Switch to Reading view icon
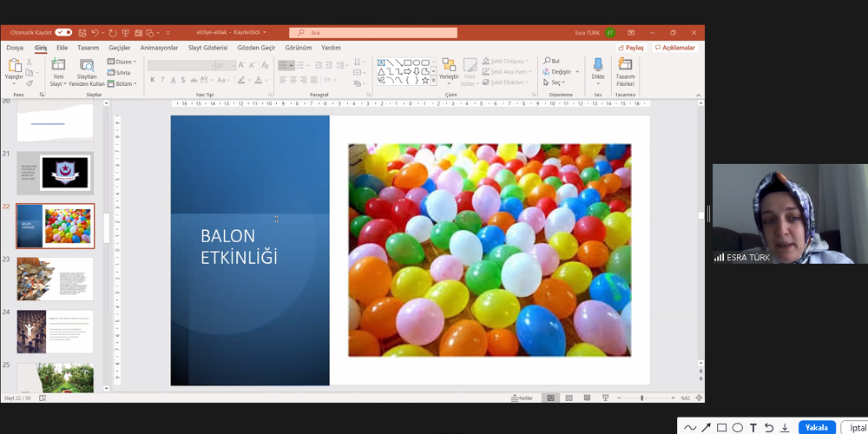This screenshot has height=434, width=868. point(588,398)
